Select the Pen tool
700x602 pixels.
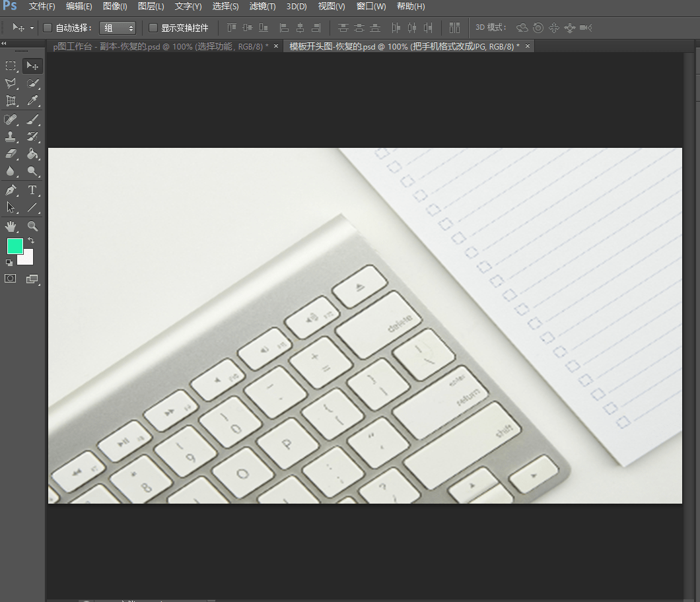pos(11,190)
